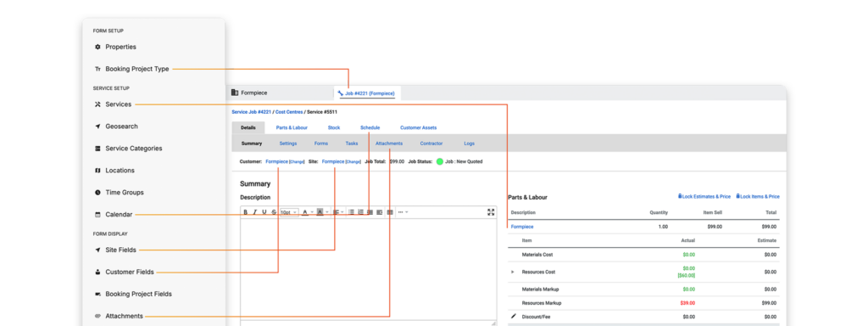
Task: Toggle italic formatting in description editor
Action: pos(255,211)
